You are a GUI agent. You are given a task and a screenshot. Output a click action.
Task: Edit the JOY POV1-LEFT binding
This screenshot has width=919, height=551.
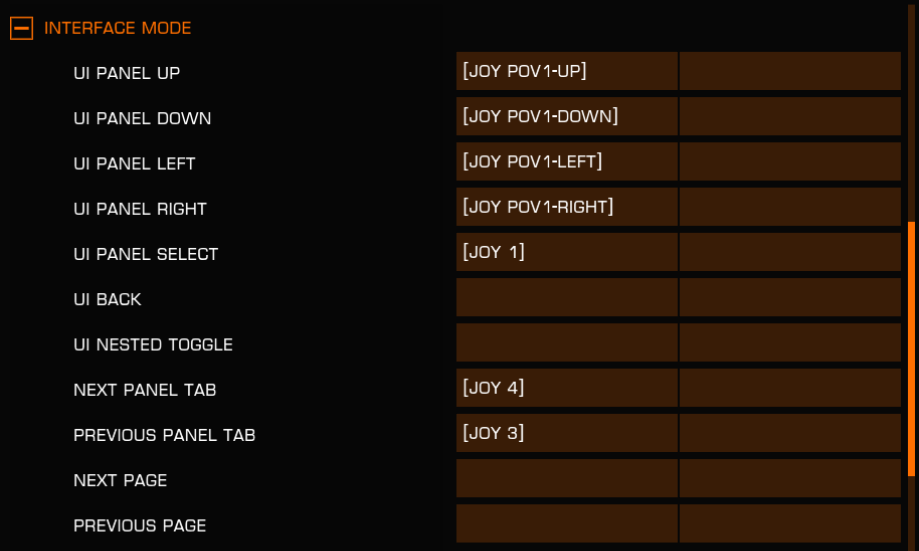tap(567, 161)
